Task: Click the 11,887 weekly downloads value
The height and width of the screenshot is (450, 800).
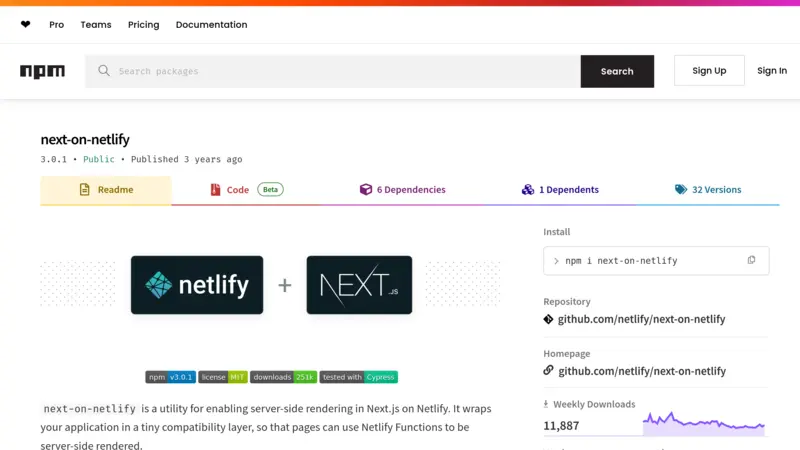Action: [x=561, y=426]
